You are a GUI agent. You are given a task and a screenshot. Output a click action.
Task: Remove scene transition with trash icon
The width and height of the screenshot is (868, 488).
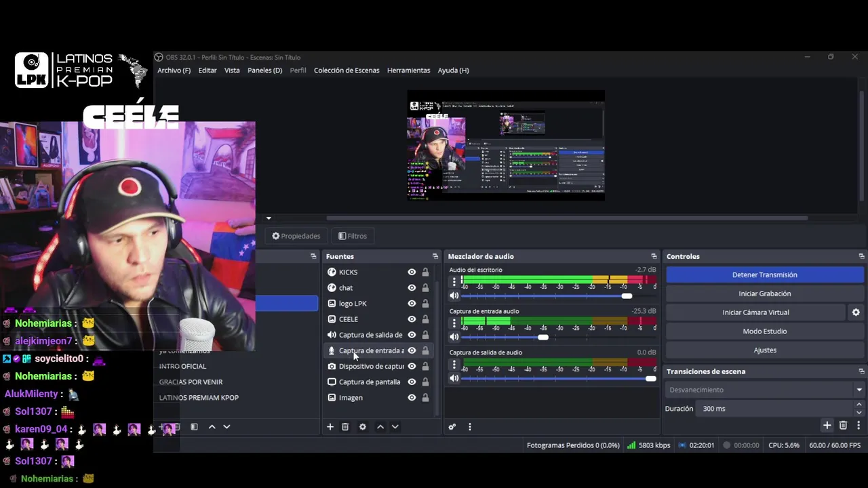pyautogui.click(x=843, y=426)
